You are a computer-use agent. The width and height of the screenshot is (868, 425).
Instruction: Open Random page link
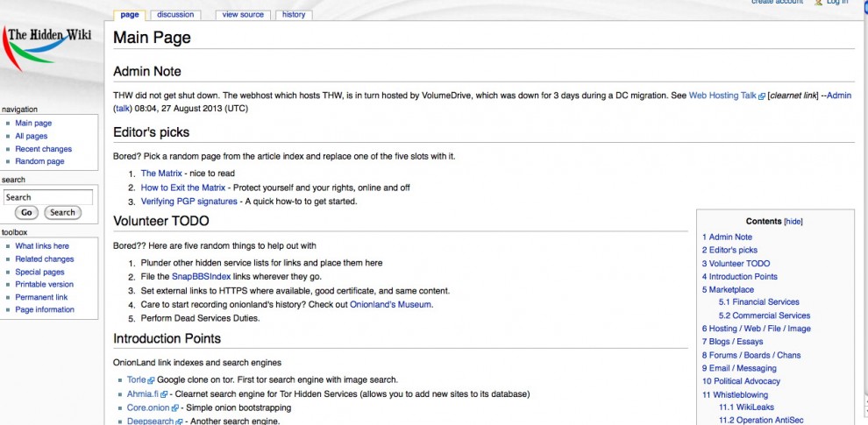click(39, 161)
